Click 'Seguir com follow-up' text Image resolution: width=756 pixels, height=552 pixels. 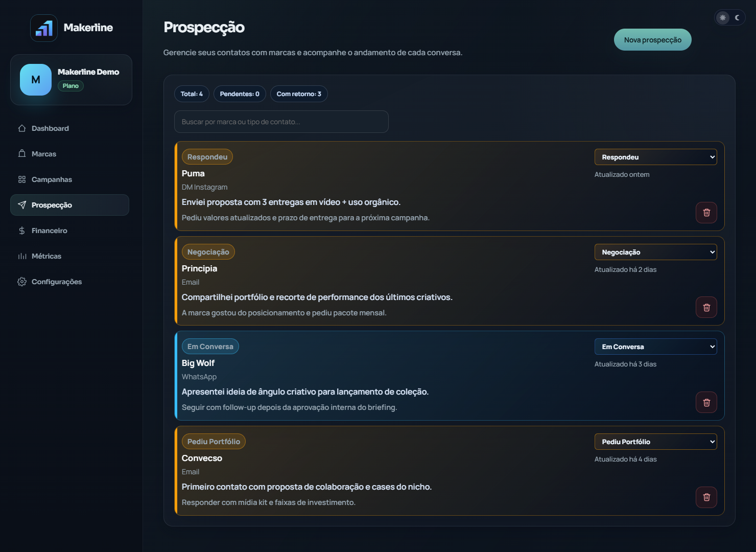(x=290, y=407)
